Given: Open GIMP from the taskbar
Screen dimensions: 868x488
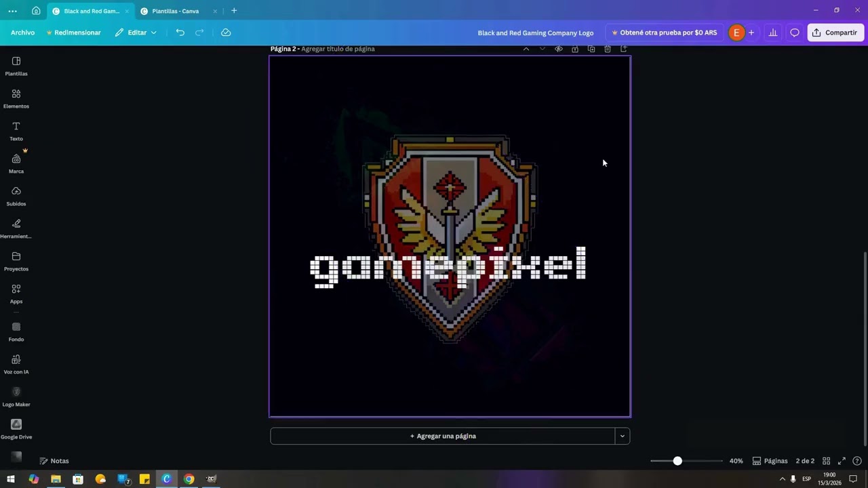Looking at the screenshot, I should tap(212, 479).
